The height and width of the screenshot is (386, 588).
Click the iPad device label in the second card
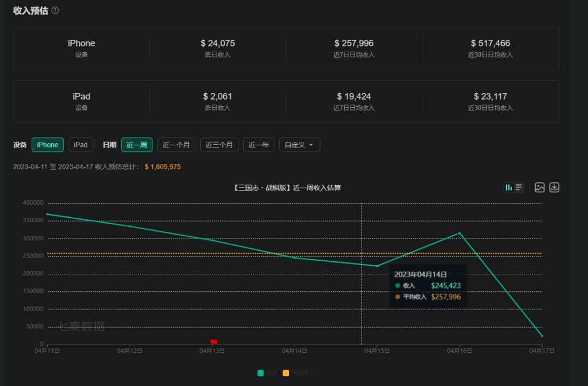pyautogui.click(x=81, y=97)
